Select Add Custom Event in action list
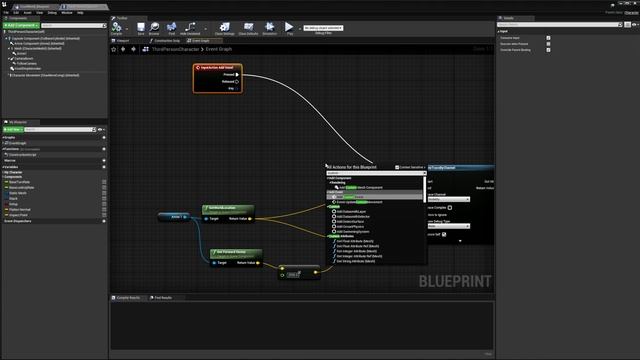 tap(375, 197)
